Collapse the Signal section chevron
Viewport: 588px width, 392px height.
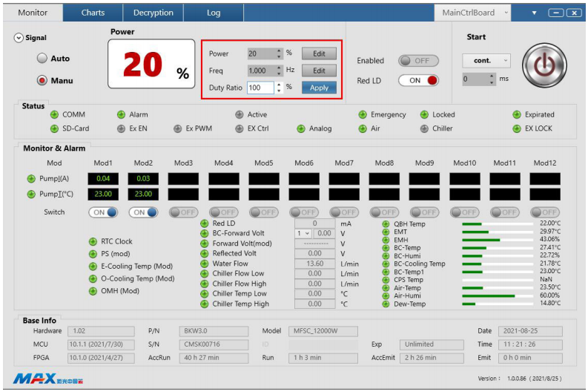(19, 38)
